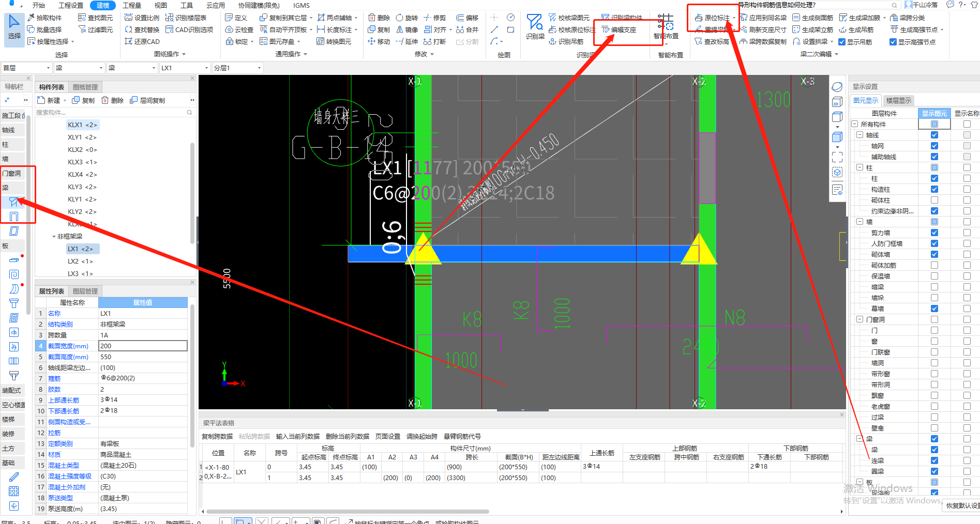Click the 过滤图元 funnel icon

click(82, 29)
